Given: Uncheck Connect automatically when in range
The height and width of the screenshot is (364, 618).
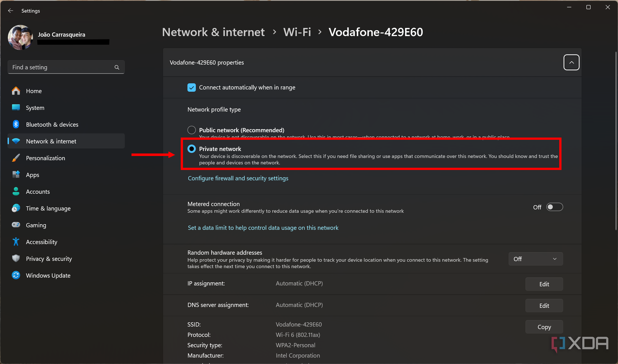Looking at the screenshot, I should (x=192, y=88).
